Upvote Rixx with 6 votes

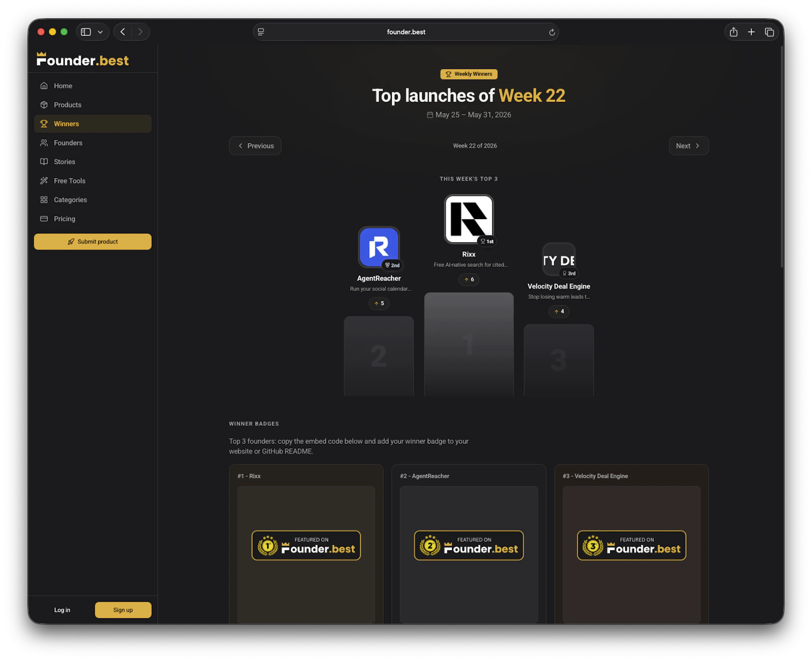(x=469, y=280)
